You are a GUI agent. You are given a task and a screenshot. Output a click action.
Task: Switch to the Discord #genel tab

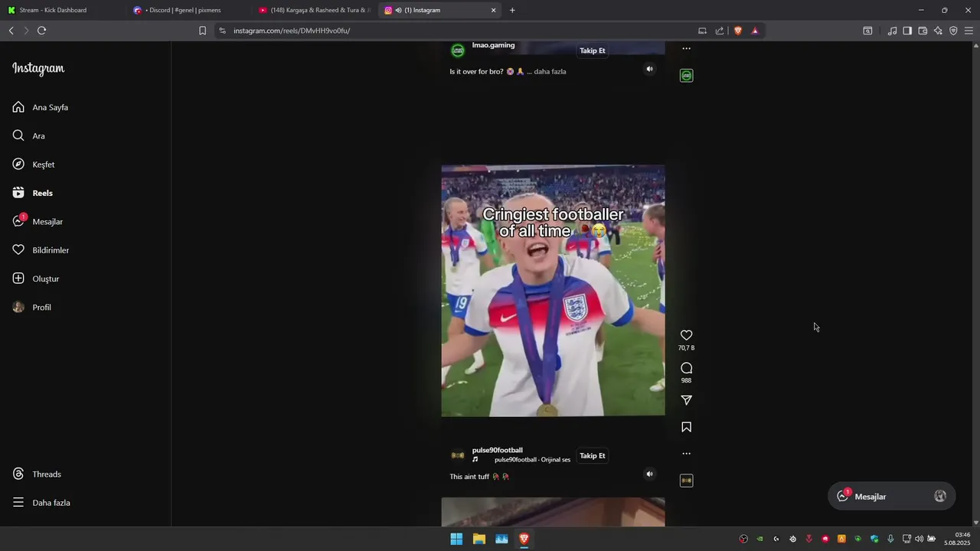pyautogui.click(x=188, y=10)
